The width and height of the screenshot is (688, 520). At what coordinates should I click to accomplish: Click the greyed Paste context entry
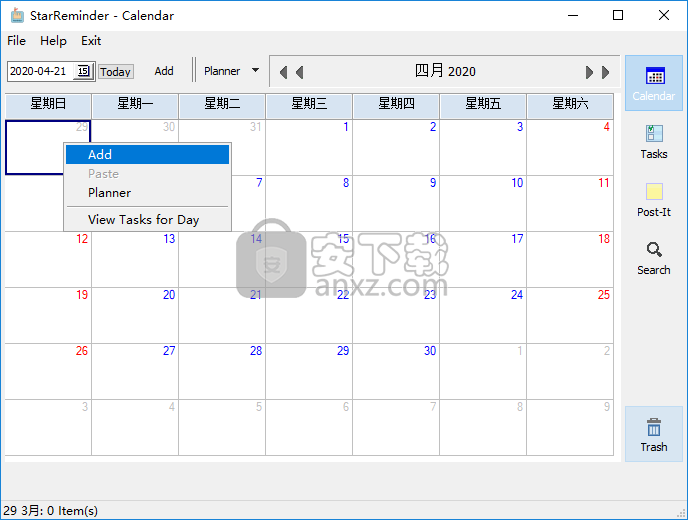pyautogui.click(x=147, y=174)
